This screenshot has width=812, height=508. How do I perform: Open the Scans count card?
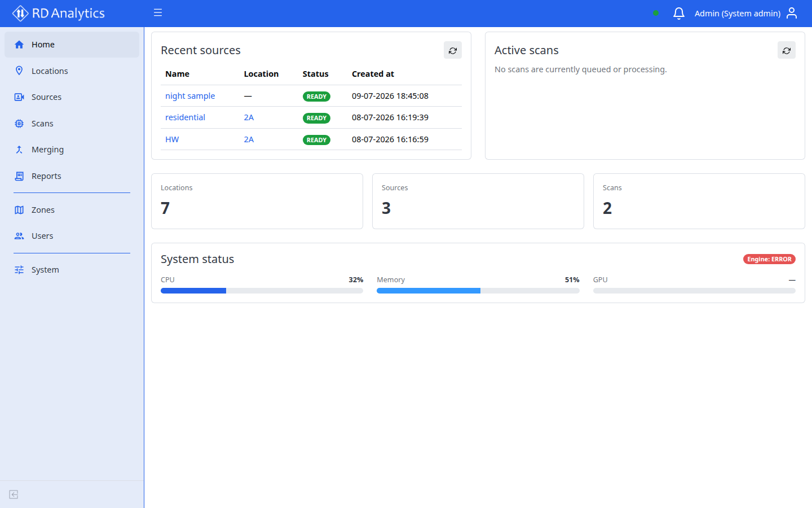click(x=699, y=201)
